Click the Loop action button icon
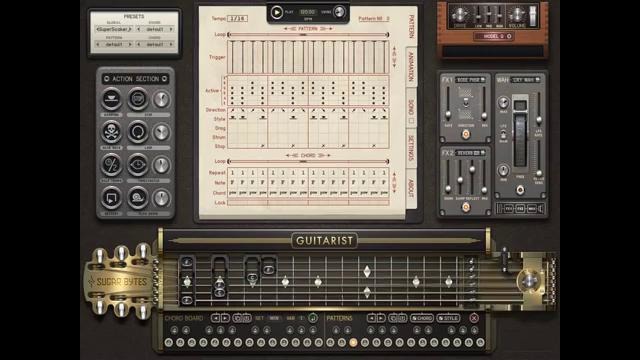This screenshot has width=640, height=360. click(138, 132)
